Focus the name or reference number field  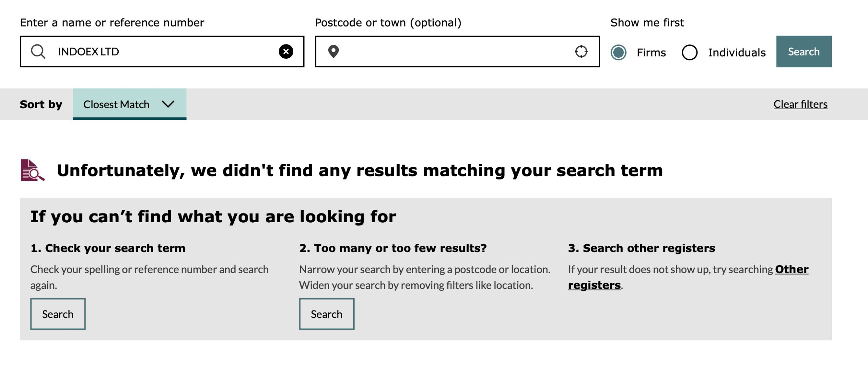(x=162, y=52)
